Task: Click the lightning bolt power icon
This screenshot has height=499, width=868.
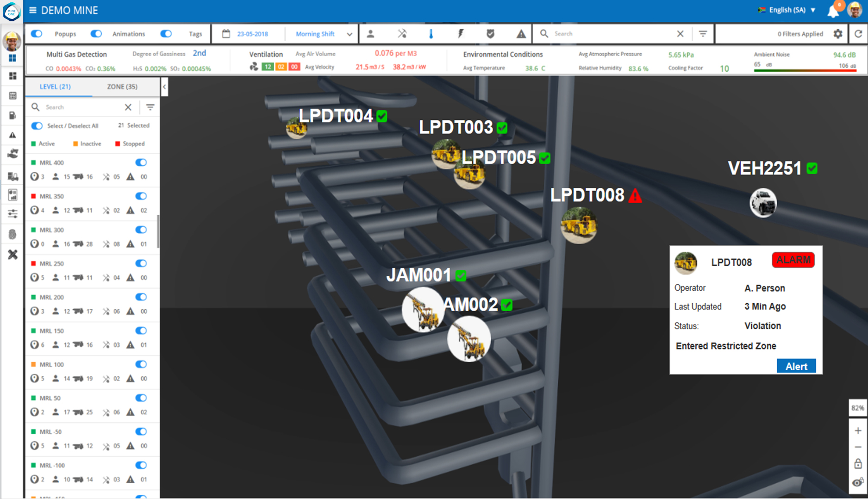Action: tap(461, 33)
